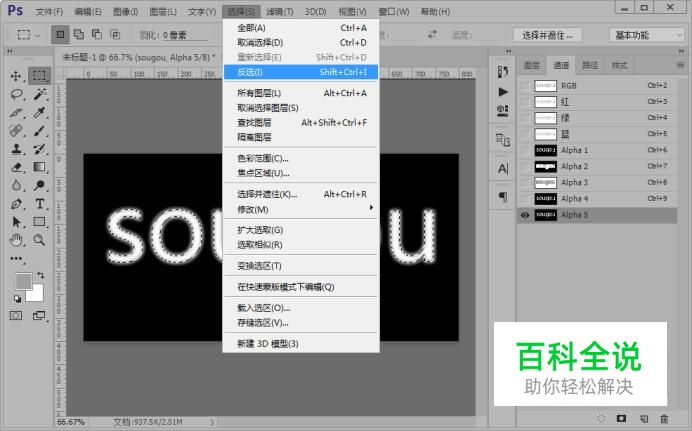Expand the collapsed icon panel dock
This screenshot has height=431, width=692.
click(x=508, y=51)
